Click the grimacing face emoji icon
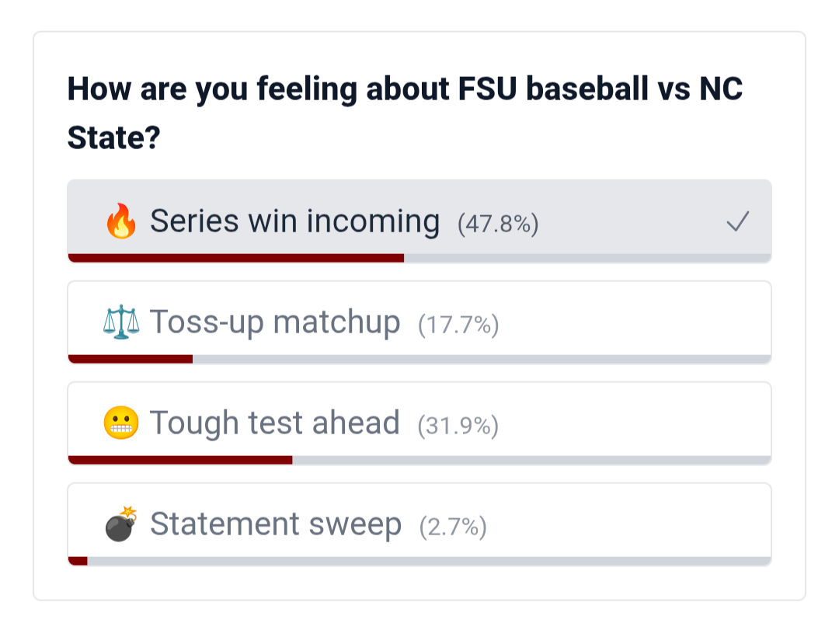The image size is (839, 644). [x=121, y=423]
